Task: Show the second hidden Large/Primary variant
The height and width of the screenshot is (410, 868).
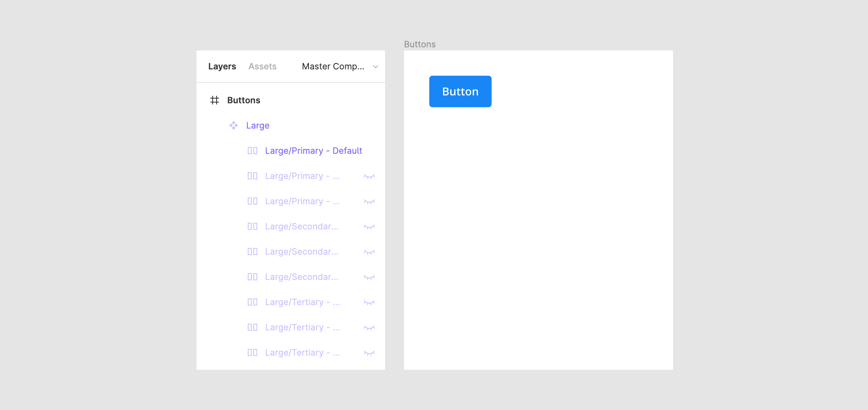Action: click(369, 201)
